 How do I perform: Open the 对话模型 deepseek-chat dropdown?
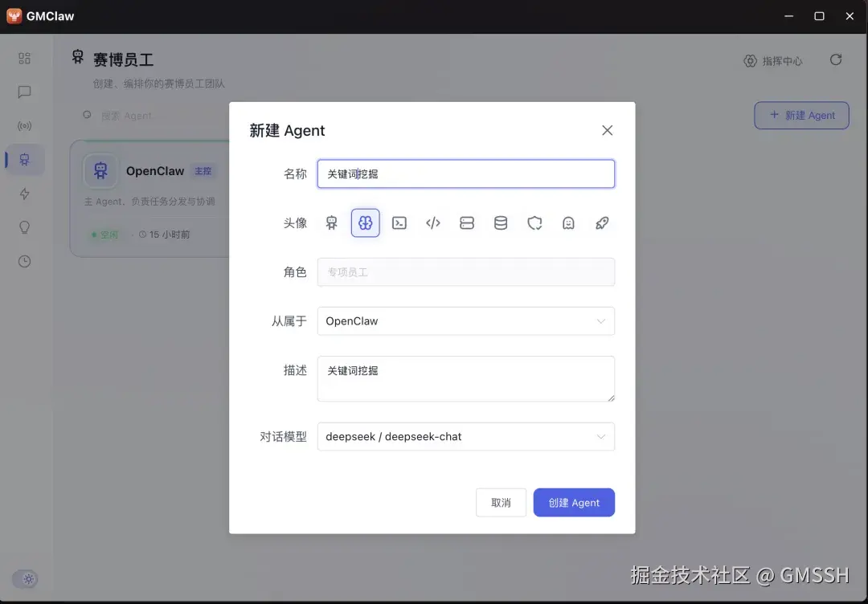coord(466,436)
